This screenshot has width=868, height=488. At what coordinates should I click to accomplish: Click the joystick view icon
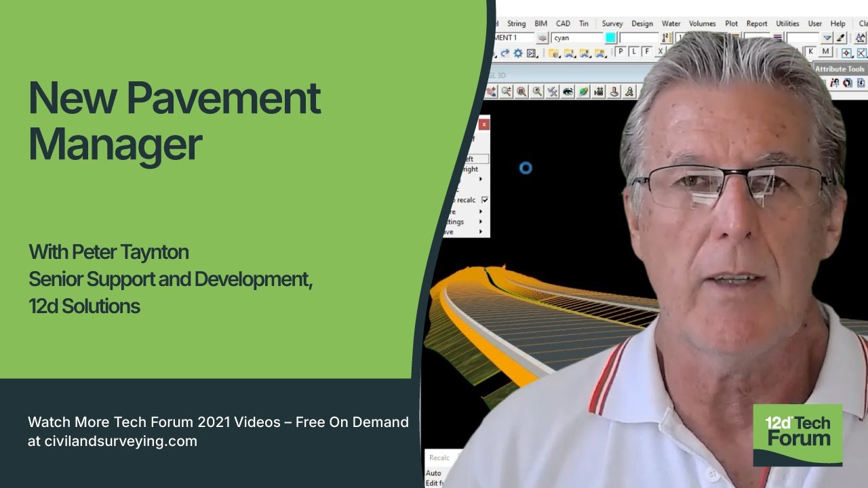point(614,91)
